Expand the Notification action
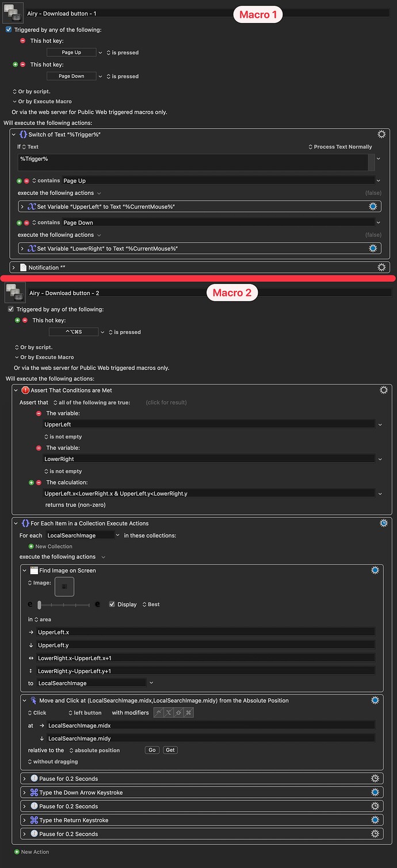This screenshot has height=868, width=397. point(13,267)
